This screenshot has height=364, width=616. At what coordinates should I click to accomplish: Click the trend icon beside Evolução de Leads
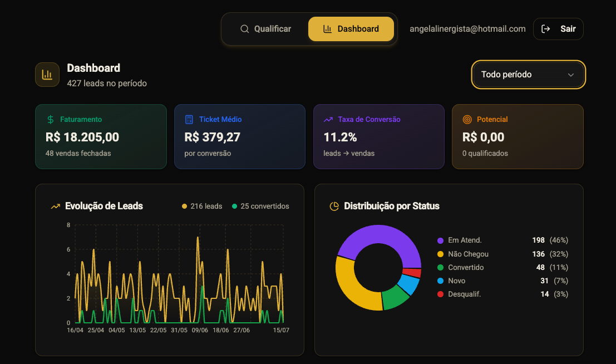tap(56, 206)
